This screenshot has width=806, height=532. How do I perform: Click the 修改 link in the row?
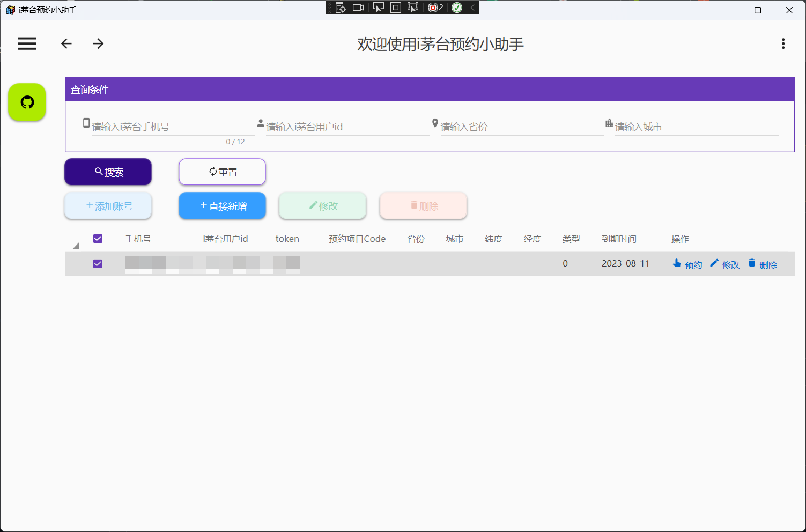(x=724, y=264)
